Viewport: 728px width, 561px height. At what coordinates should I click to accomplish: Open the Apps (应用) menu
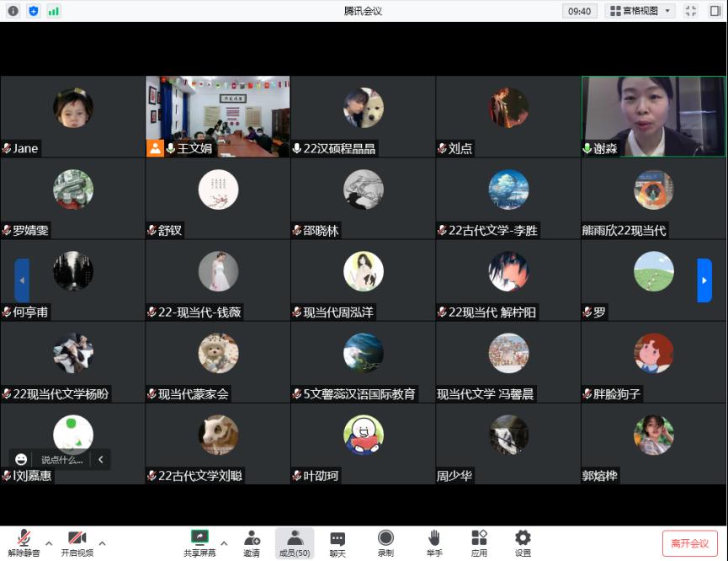479,542
